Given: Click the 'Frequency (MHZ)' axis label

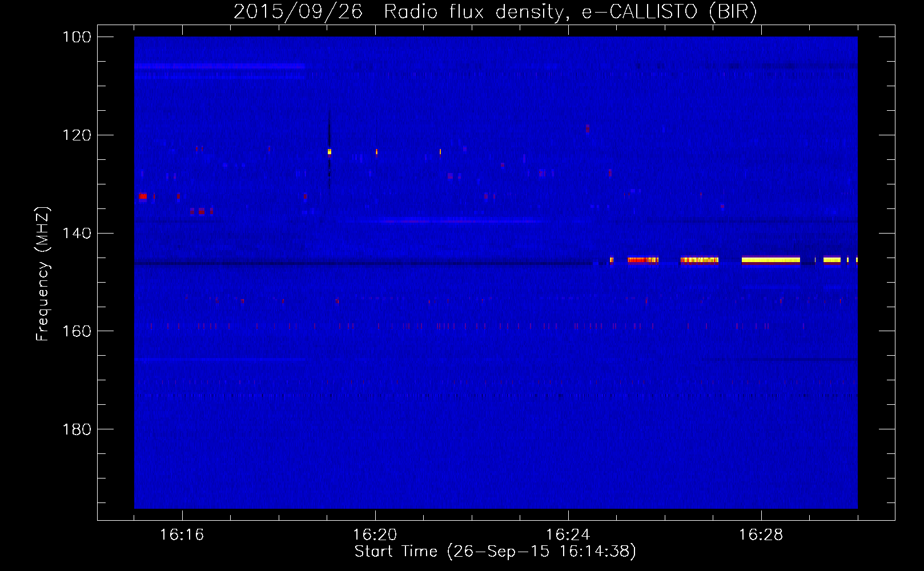Looking at the screenshot, I should click(x=43, y=274).
